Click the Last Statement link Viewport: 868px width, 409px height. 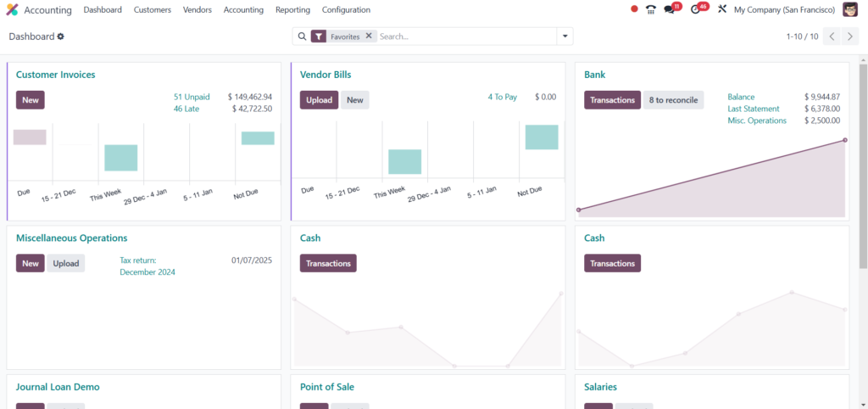click(754, 109)
